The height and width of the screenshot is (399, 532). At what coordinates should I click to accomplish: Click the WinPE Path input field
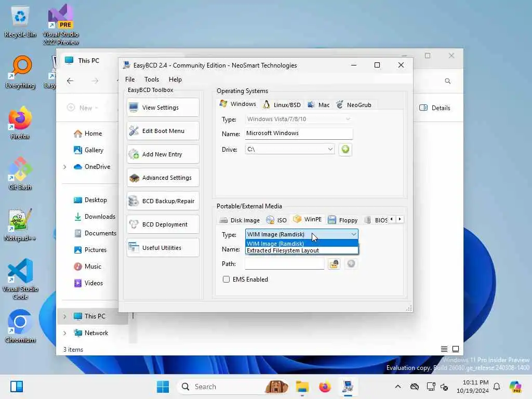[284, 264]
